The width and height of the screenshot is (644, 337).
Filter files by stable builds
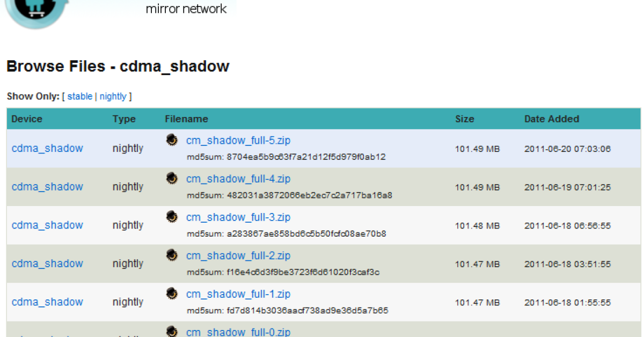pos(80,97)
